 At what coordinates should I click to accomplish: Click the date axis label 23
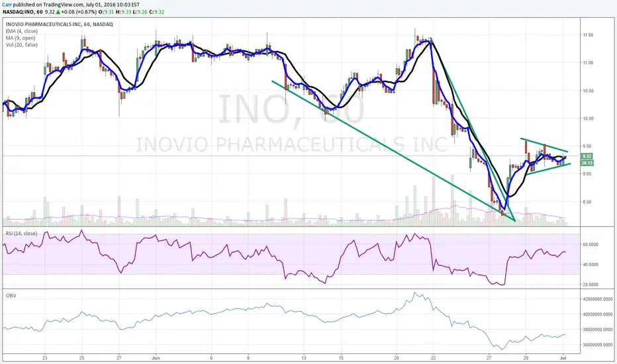pyautogui.click(x=45, y=358)
